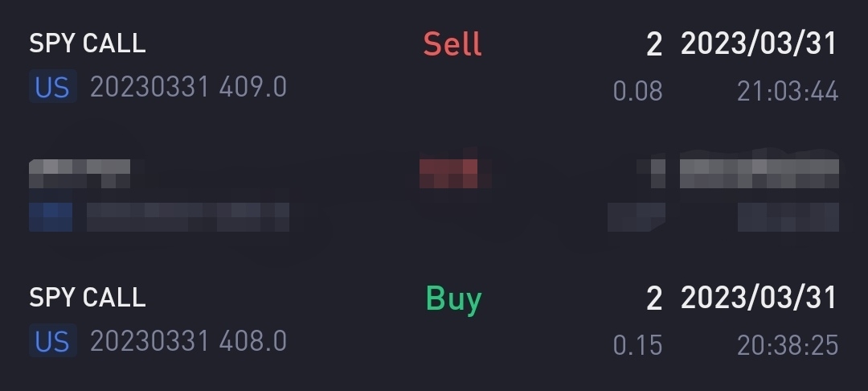Open the SPY CALL title of the Buy order

click(x=88, y=298)
